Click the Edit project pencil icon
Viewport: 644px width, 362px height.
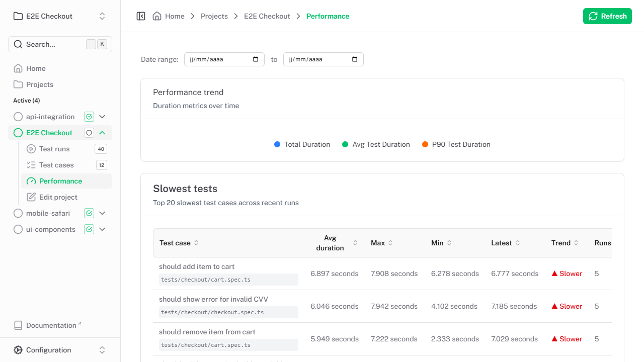coord(31,197)
